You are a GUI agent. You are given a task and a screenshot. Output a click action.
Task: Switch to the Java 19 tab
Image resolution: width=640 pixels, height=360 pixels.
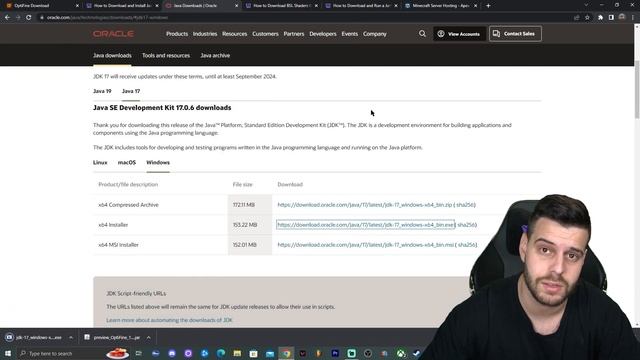(x=102, y=91)
